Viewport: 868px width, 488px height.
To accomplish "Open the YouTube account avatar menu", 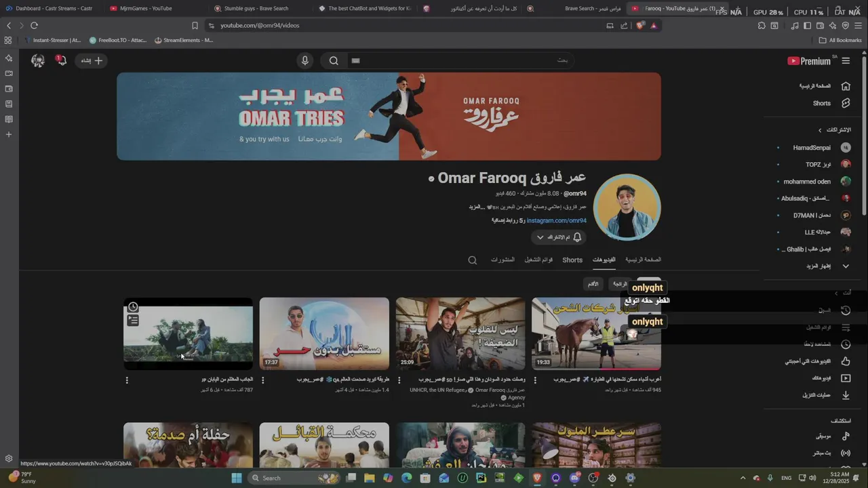I will [x=38, y=60].
